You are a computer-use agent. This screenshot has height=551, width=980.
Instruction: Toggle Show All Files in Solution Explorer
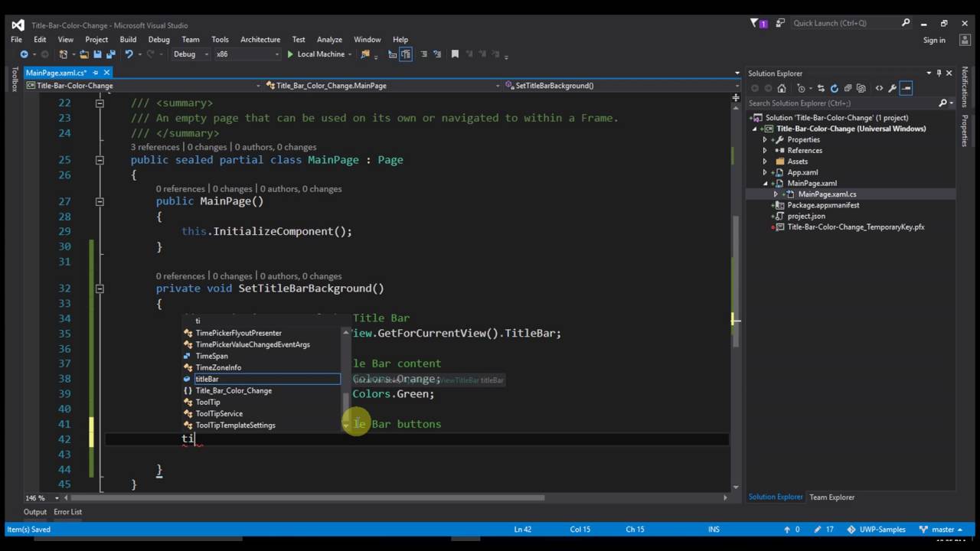tap(861, 88)
